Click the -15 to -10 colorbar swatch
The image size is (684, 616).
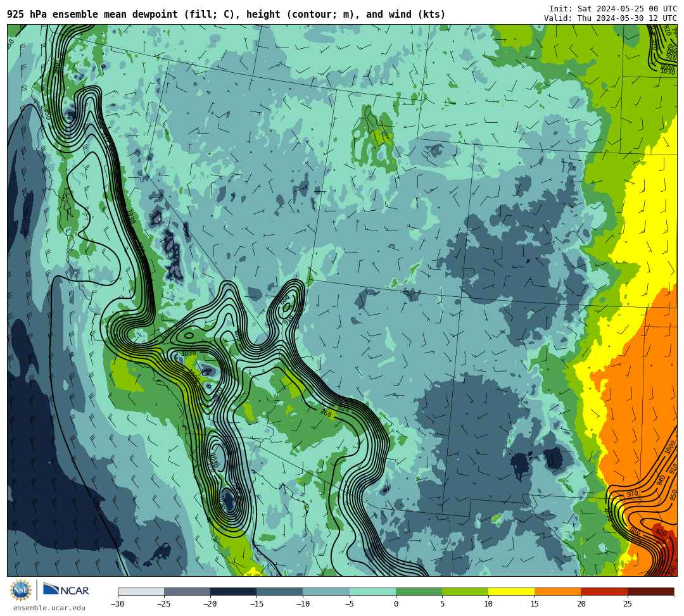[280, 591]
